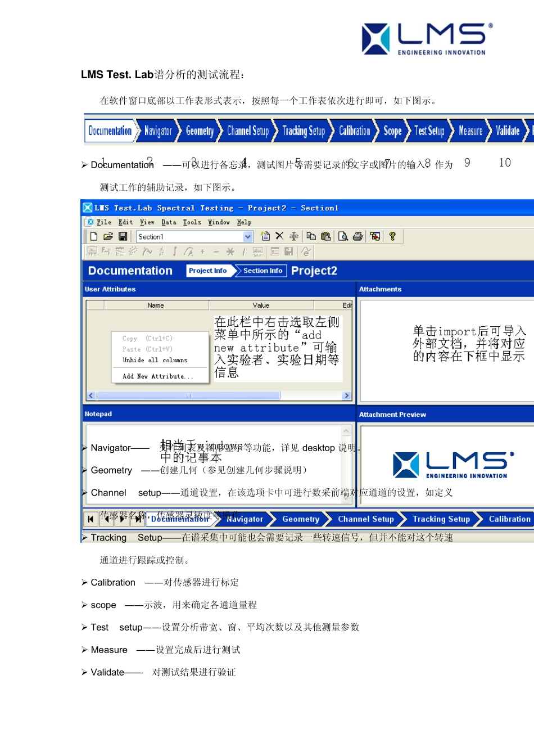Open Tracking Setup in bottom worksheet bar

[x=441, y=519]
